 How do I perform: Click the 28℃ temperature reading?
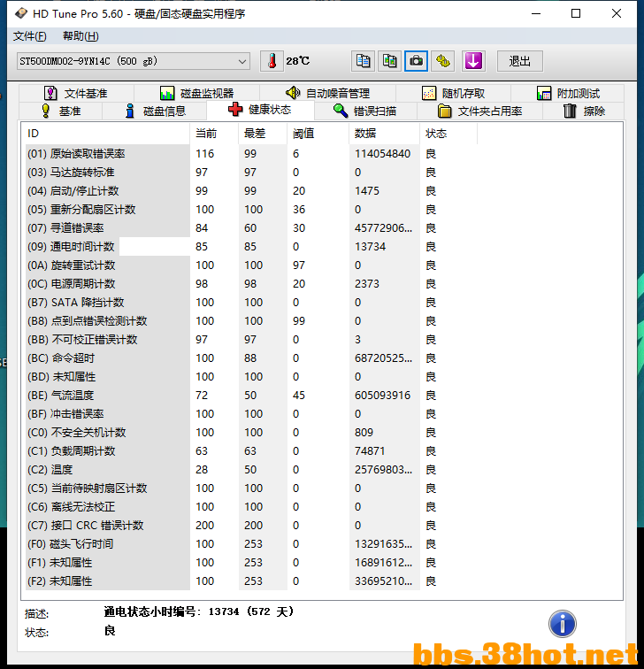tap(298, 61)
